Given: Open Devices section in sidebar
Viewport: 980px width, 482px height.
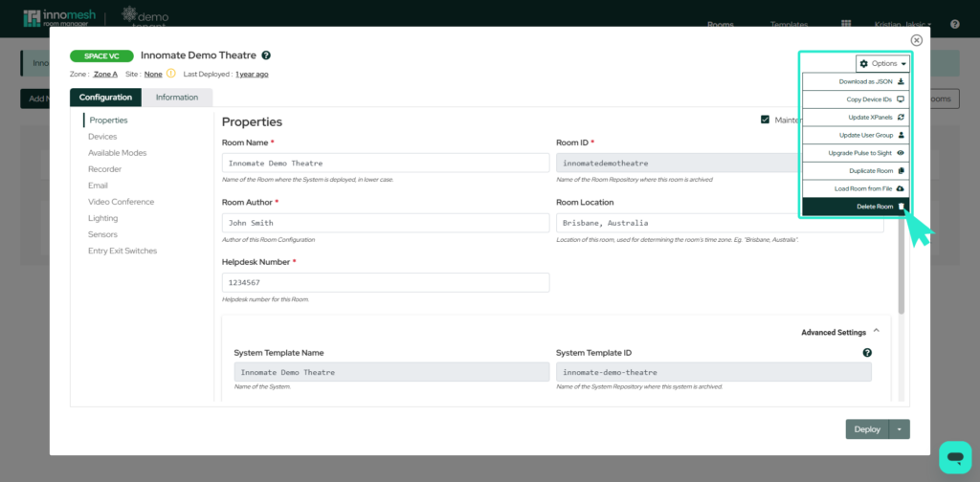Looking at the screenshot, I should coord(102,136).
